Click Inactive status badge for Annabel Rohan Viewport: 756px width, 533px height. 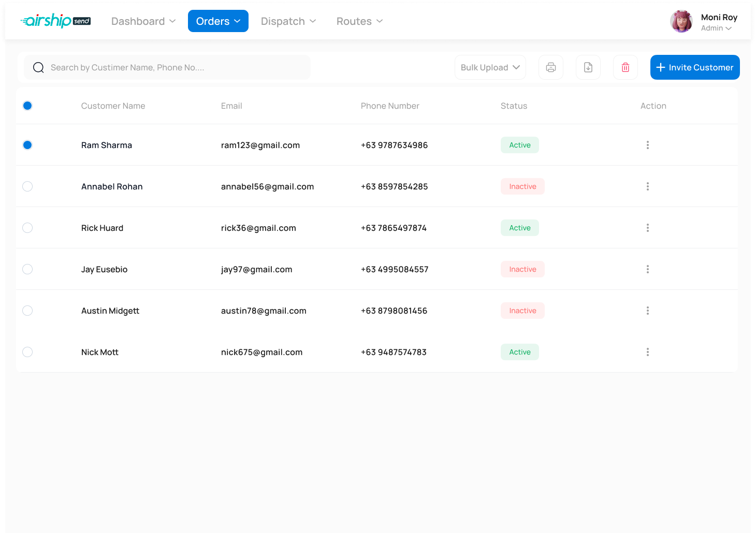pos(522,186)
